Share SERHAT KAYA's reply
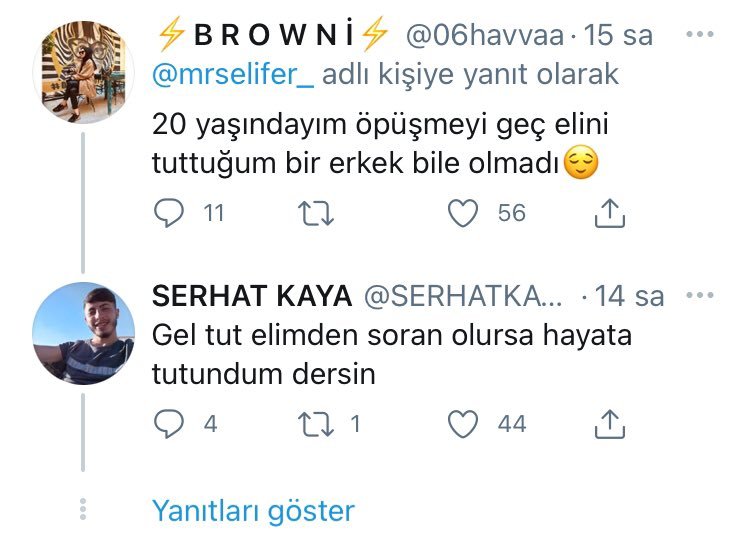Screen dimensions: 750x546 [610, 425]
